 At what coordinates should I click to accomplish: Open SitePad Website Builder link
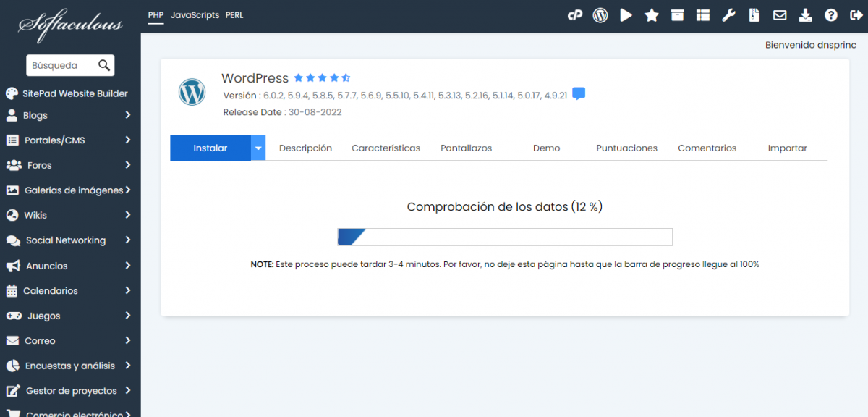point(75,93)
